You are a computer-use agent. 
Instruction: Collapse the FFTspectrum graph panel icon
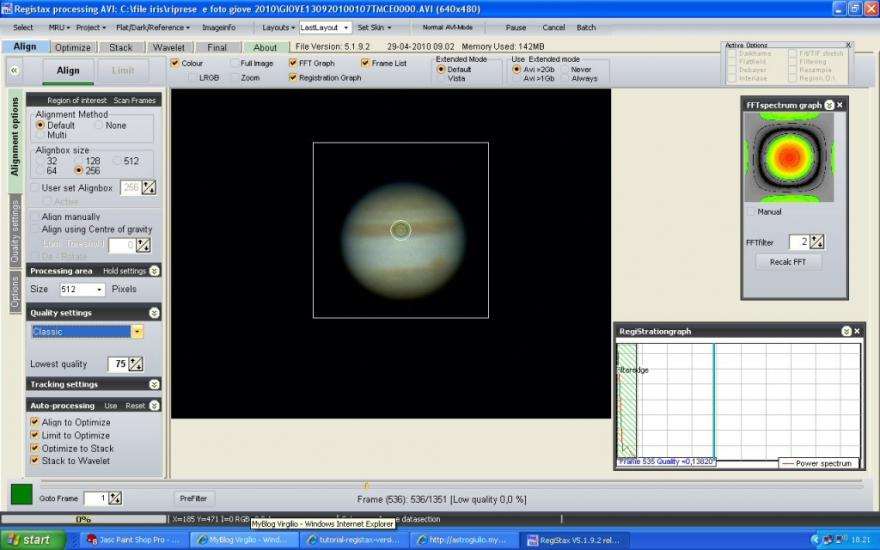829,105
